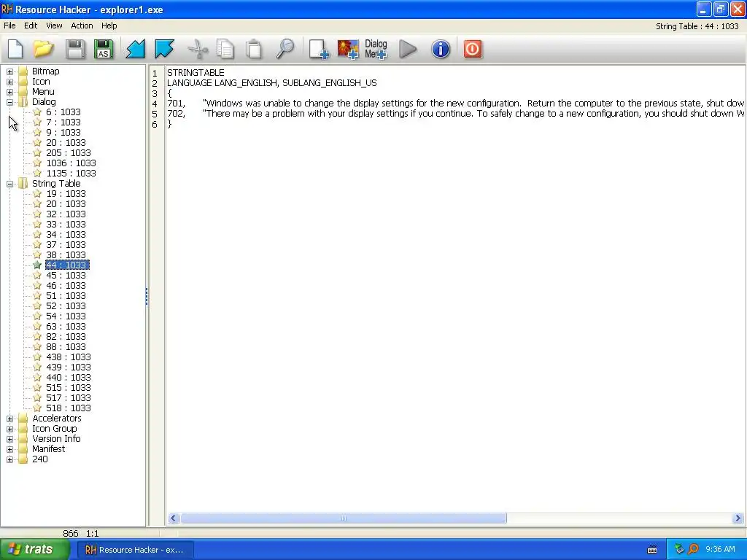Select the star icon beside 6 : 1033
Screen dimensions: 747x560
[x=37, y=112]
